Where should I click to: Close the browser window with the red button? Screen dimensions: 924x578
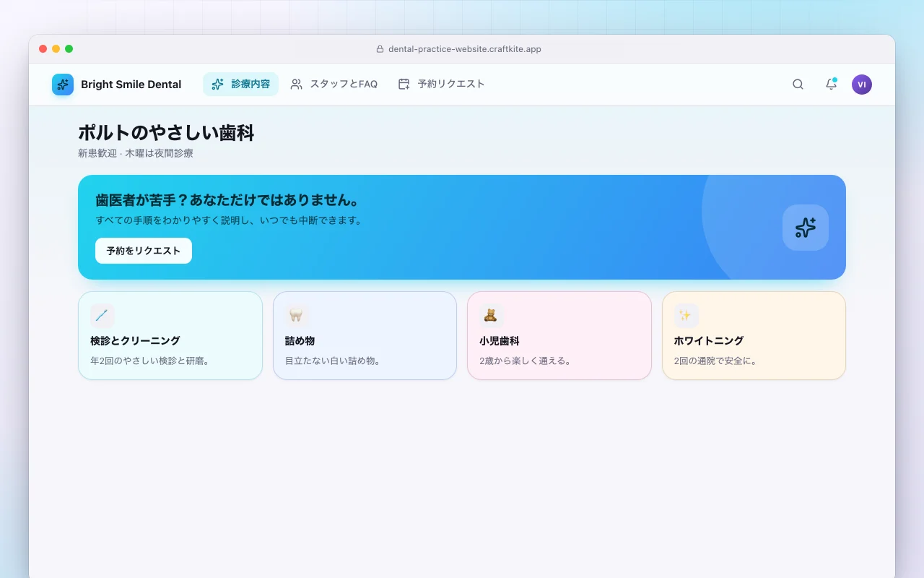click(43, 49)
